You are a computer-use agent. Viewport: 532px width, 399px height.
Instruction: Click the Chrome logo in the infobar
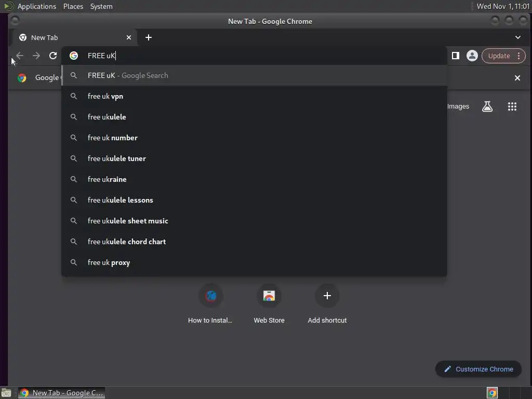(22, 78)
